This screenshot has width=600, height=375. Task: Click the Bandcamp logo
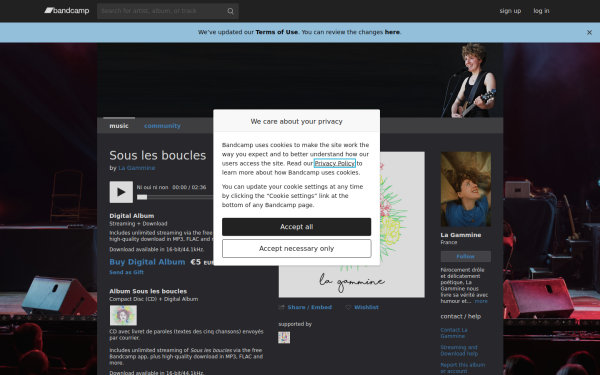[67, 11]
